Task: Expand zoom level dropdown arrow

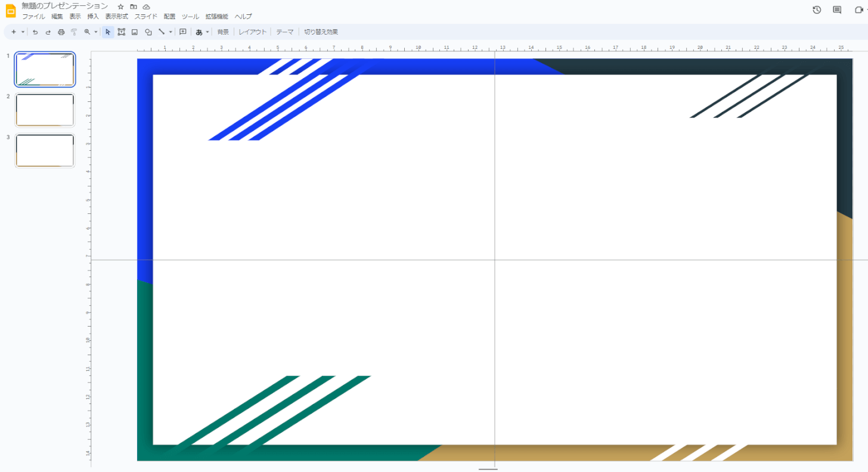Action: coord(95,32)
